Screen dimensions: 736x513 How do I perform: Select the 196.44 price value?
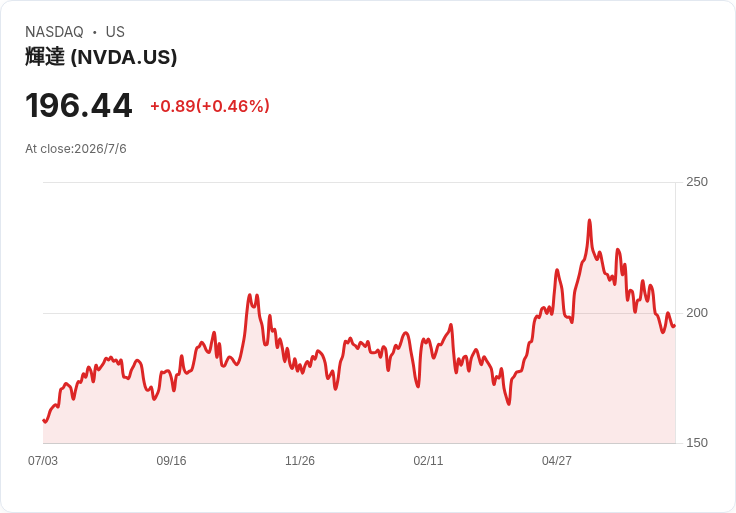click(x=79, y=106)
